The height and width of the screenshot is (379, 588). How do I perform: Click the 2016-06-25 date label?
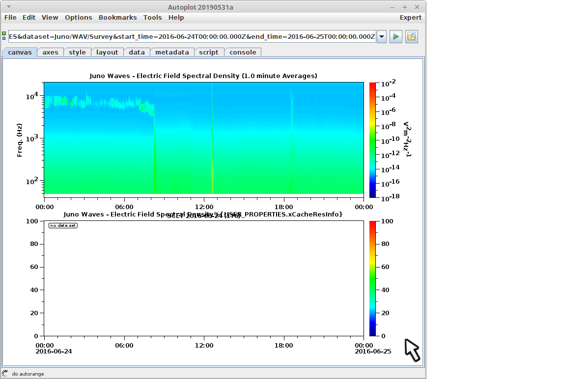coord(373,352)
